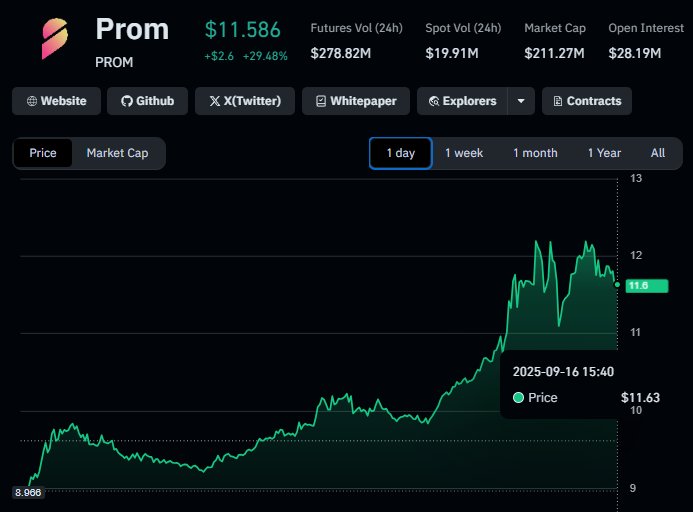Show the 1 Year chart range

[604, 153]
